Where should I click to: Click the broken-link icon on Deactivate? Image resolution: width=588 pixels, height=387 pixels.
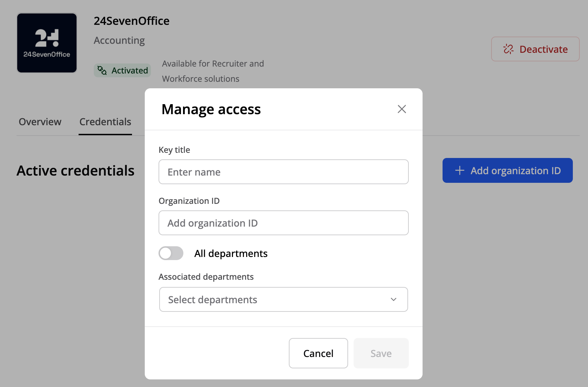[x=508, y=49]
